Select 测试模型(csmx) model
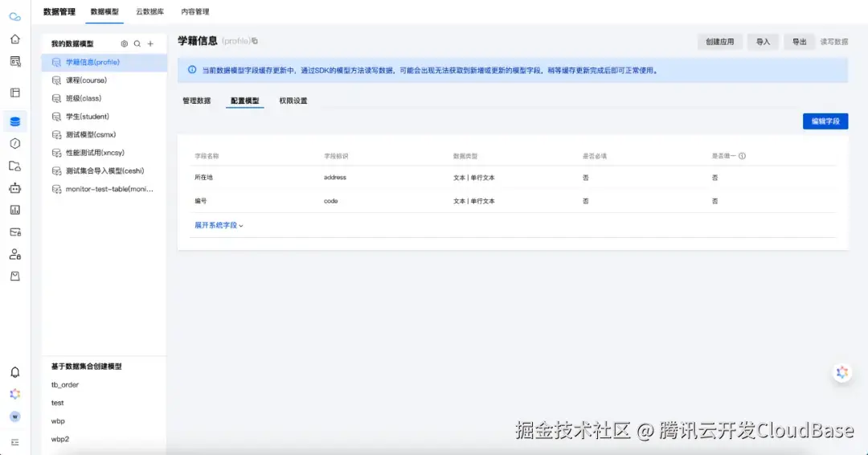This screenshot has height=455, width=868. 104,134
